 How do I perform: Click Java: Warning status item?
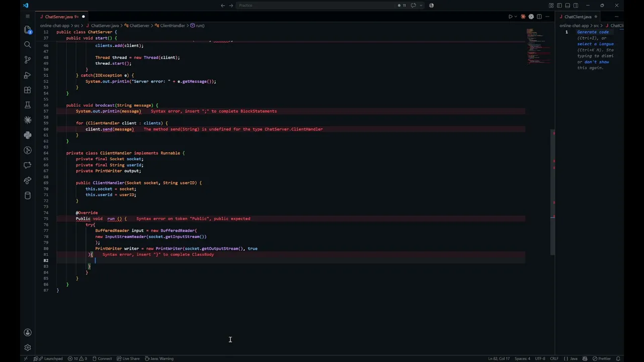(159, 358)
